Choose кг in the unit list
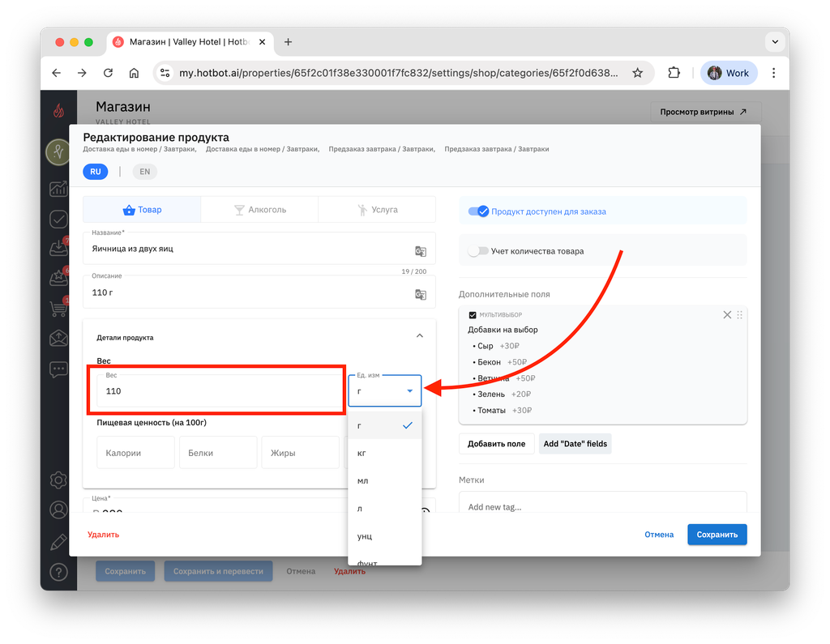The width and height of the screenshot is (830, 644). (x=385, y=453)
